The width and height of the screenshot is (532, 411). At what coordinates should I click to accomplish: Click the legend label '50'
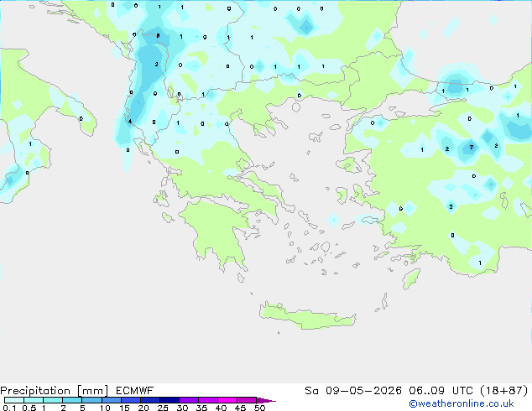pos(259,408)
